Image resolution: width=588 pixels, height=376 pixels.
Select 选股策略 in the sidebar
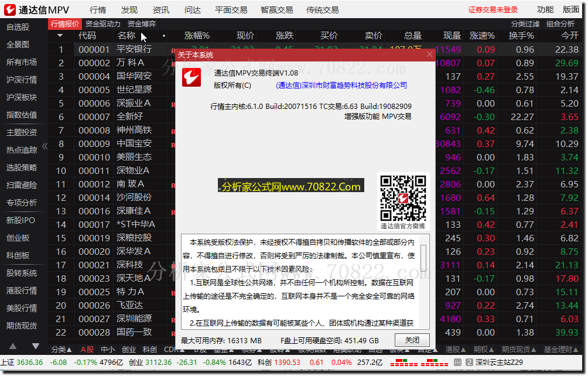click(x=22, y=168)
